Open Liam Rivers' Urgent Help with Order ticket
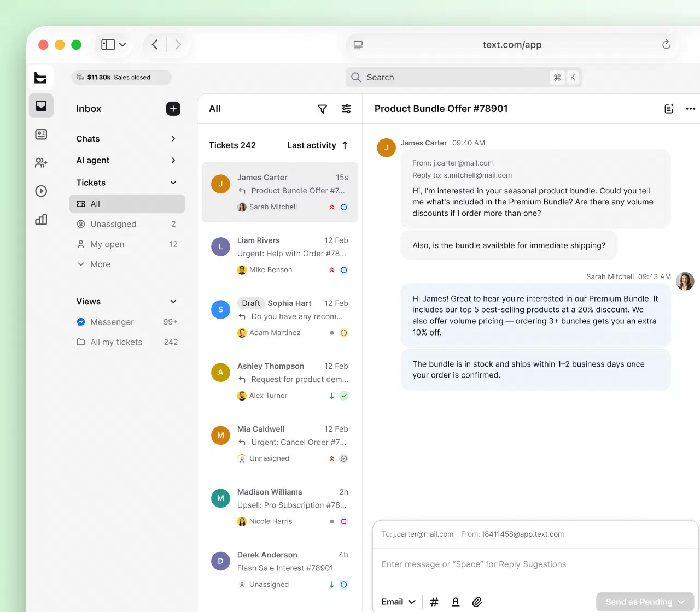 pos(280,255)
